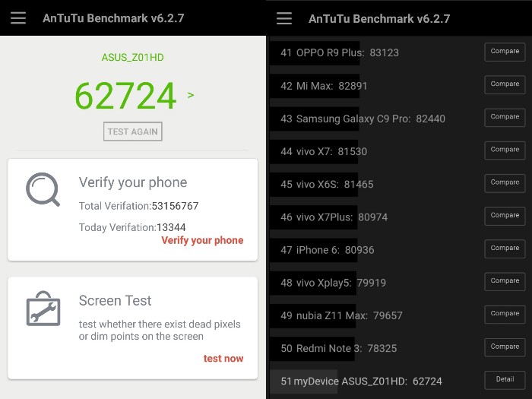The height and width of the screenshot is (399, 532).
Task: Open the hamburger menu on left screen
Action: [18, 18]
